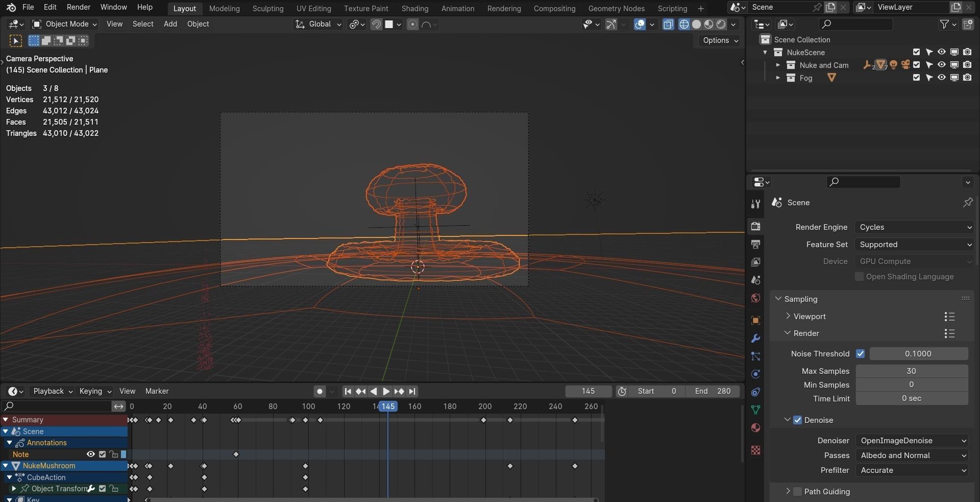Viewport: 980px width, 502px height.
Task: Open the View Layer properties tab icon
Action: [x=756, y=262]
